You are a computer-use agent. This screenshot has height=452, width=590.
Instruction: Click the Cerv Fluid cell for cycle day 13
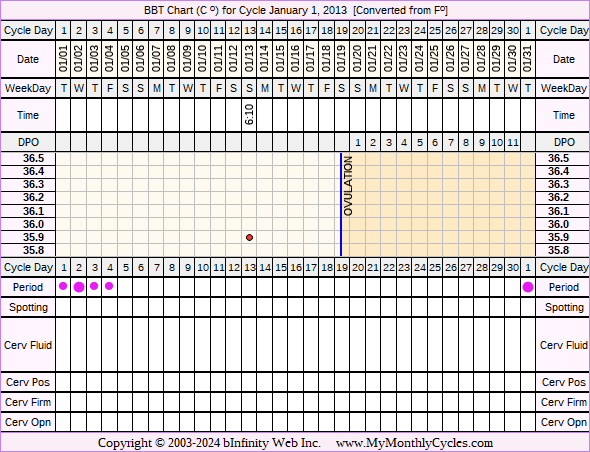coord(249,345)
